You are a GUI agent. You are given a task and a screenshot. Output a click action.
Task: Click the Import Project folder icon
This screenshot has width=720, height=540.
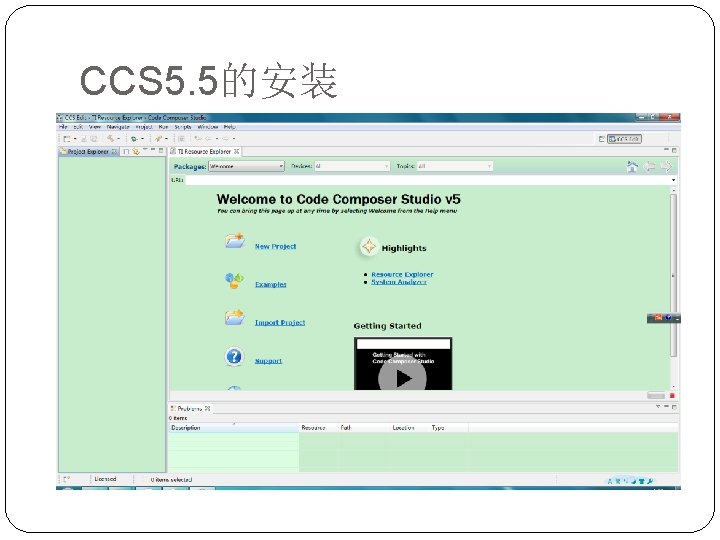click(x=235, y=317)
